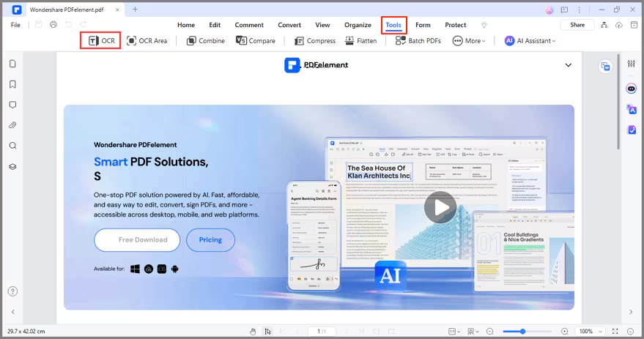
Task: Open the File menu
Action: point(15,25)
